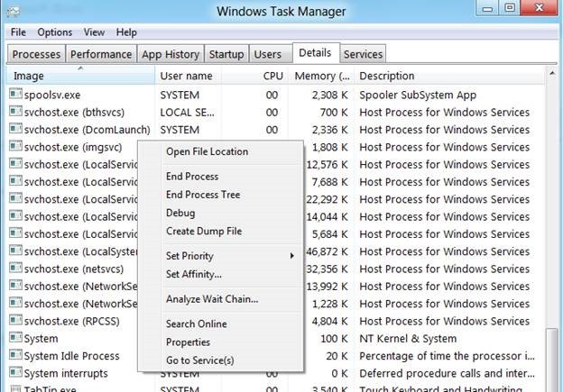Click the Task Manager title bar icon
Screen dimensions: 563x392
(x=14, y=12)
